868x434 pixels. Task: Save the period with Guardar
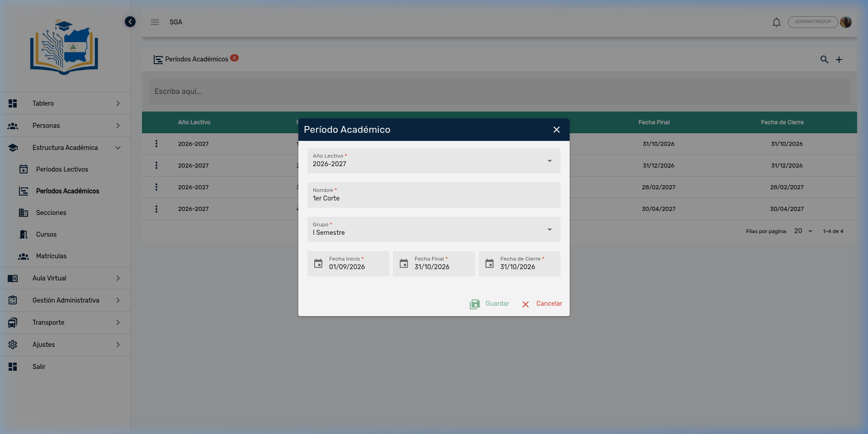pos(490,304)
